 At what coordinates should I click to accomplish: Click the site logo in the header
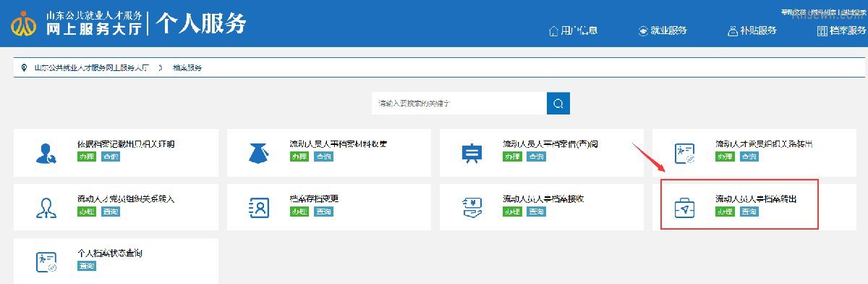pyautogui.click(x=24, y=24)
